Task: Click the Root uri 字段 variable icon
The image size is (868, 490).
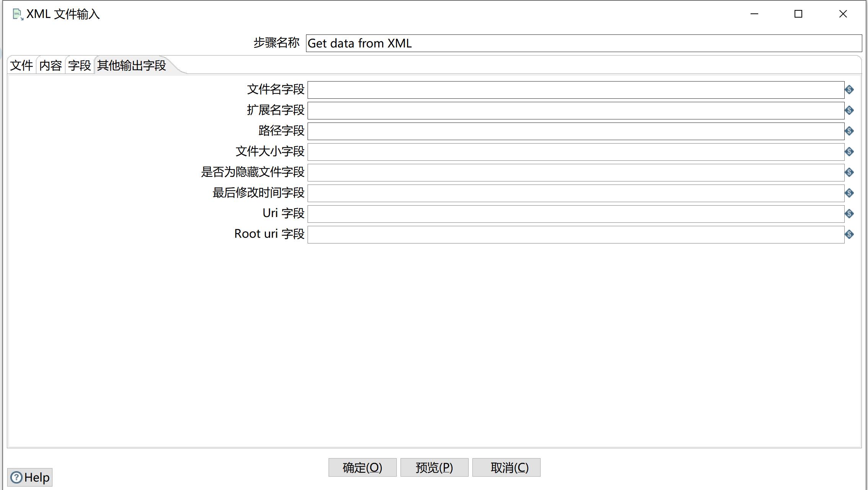Action: pyautogui.click(x=849, y=234)
